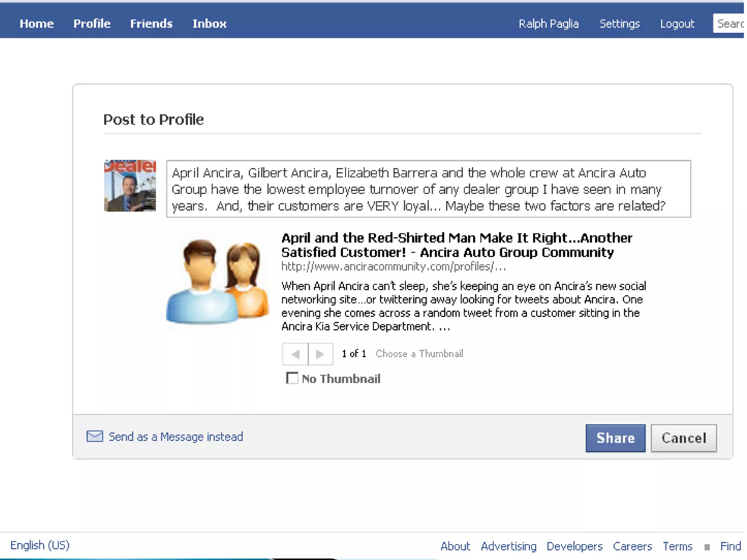Open the About footer link
The image size is (747, 560).
point(455,546)
